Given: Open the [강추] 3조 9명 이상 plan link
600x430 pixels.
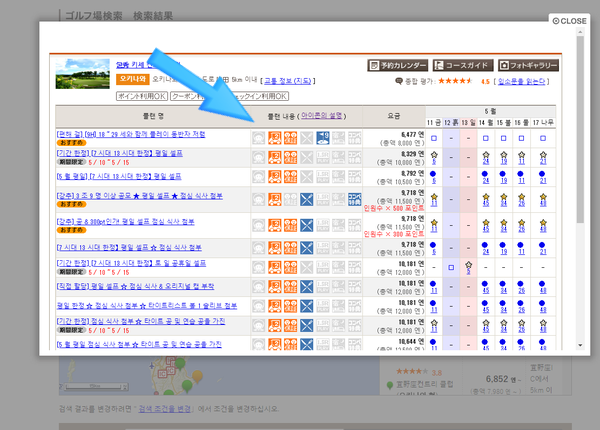Looking at the screenshot, I should pyautogui.click(x=140, y=196).
